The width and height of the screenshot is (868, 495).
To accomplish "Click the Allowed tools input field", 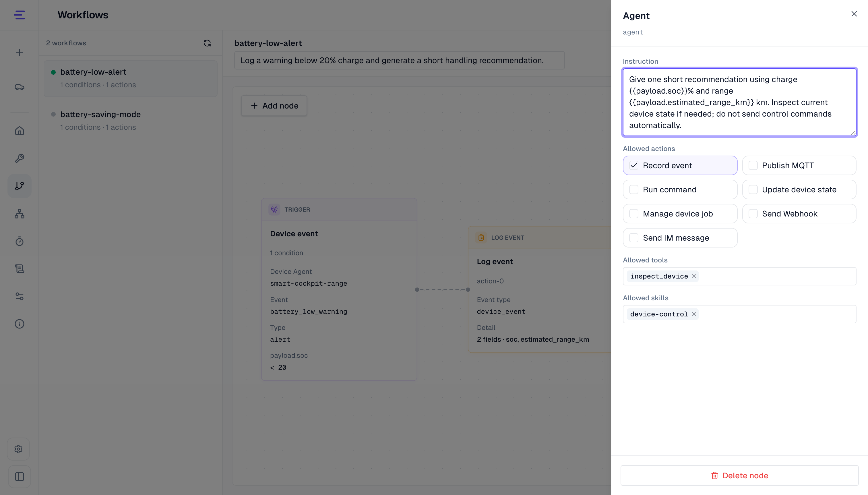I will pos(739,276).
